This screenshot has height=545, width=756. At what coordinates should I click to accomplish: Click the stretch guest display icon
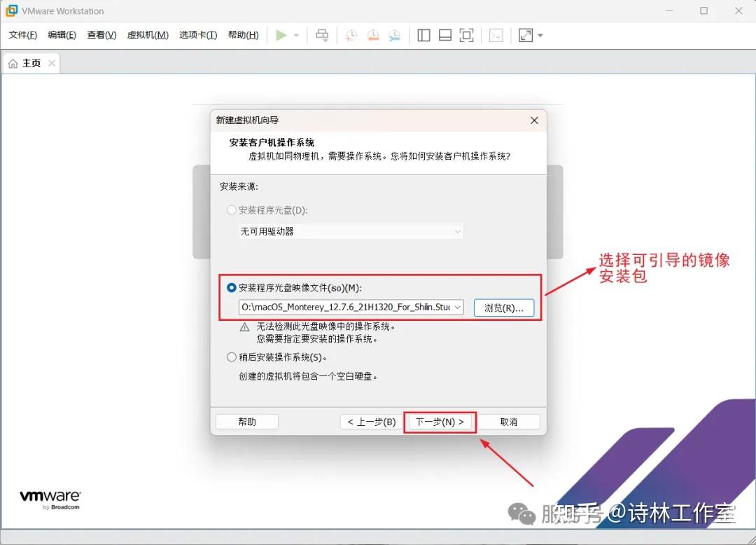click(526, 35)
